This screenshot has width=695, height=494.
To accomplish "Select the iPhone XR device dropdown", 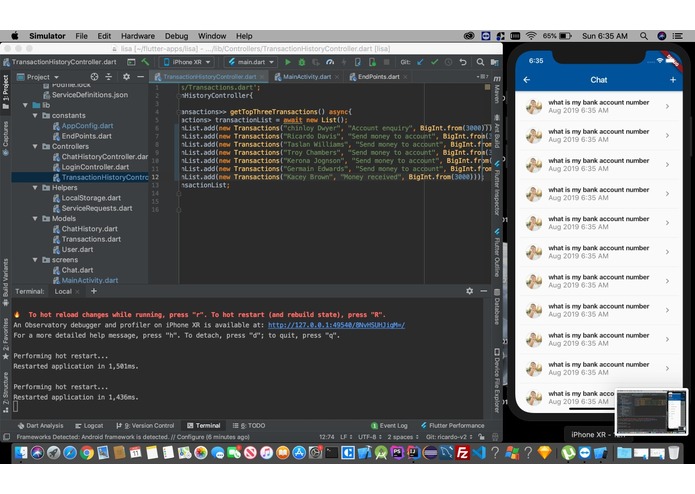I will [187, 62].
